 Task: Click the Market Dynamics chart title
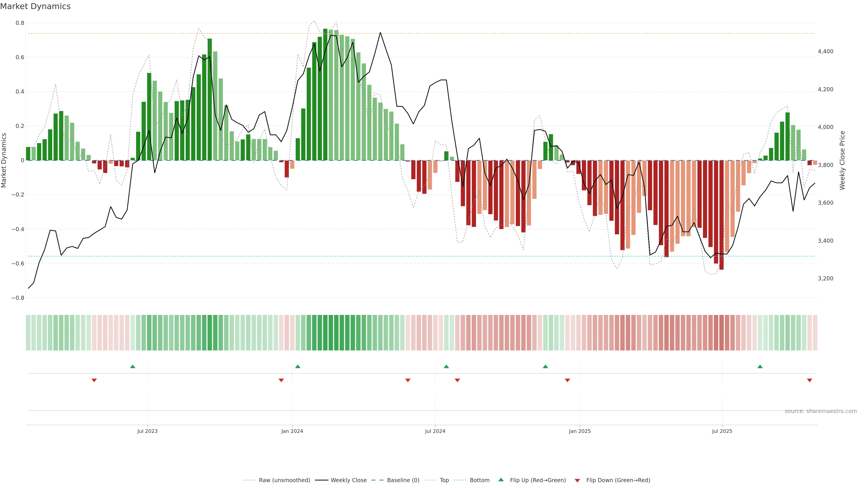(x=35, y=6)
